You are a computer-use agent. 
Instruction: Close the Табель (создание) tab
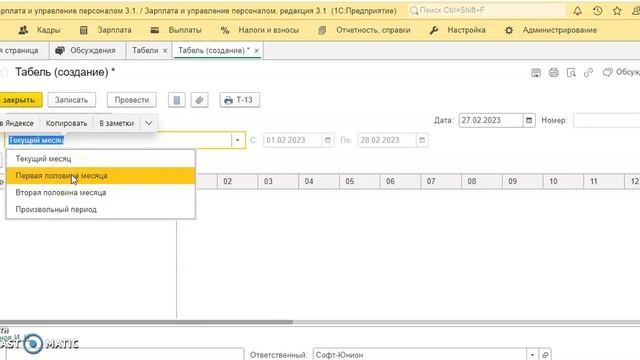(256, 51)
